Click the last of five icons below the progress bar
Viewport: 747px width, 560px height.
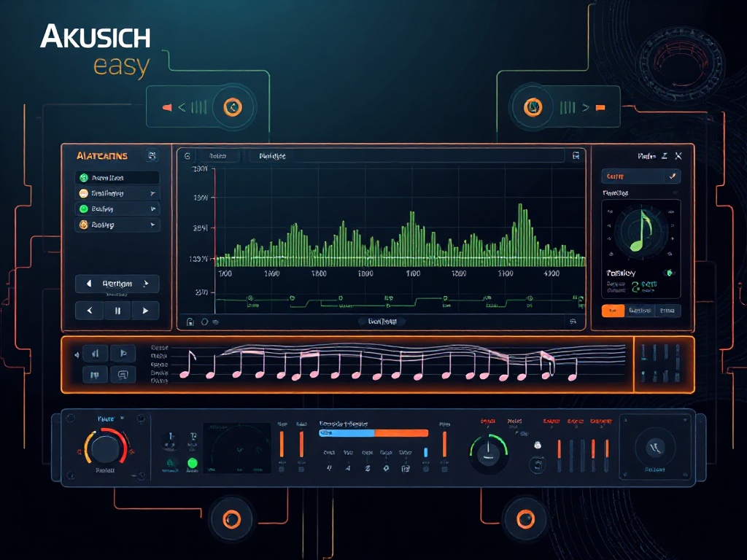406,469
